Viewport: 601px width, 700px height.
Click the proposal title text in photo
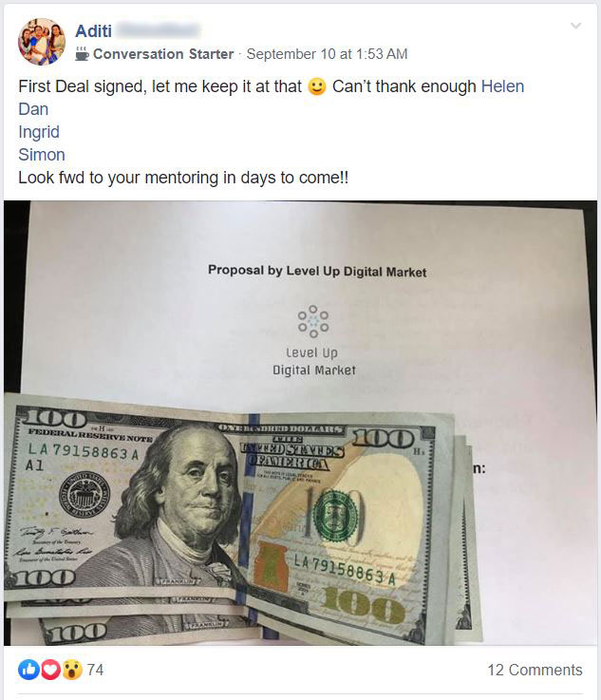pyautogui.click(x=317, y=271)
